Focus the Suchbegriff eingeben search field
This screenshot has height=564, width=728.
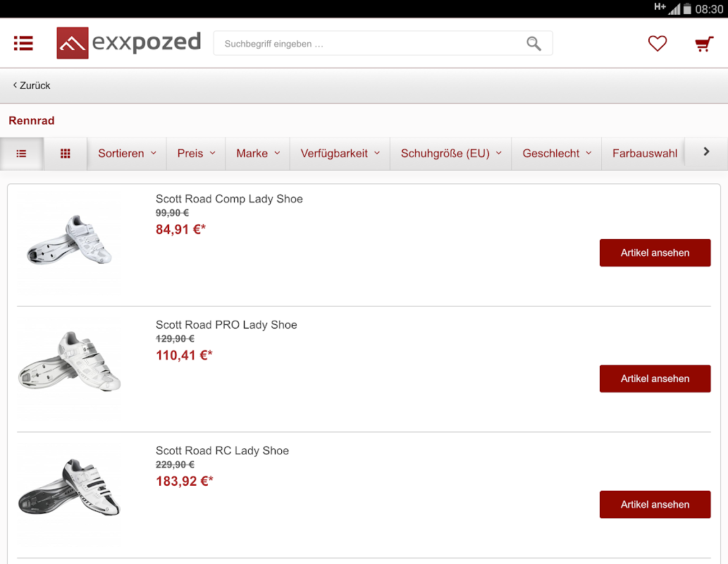pos(370,44)
